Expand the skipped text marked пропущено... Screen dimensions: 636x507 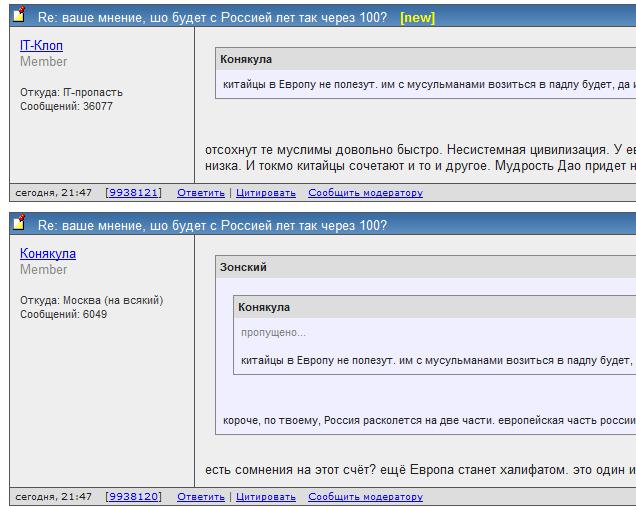273,333
